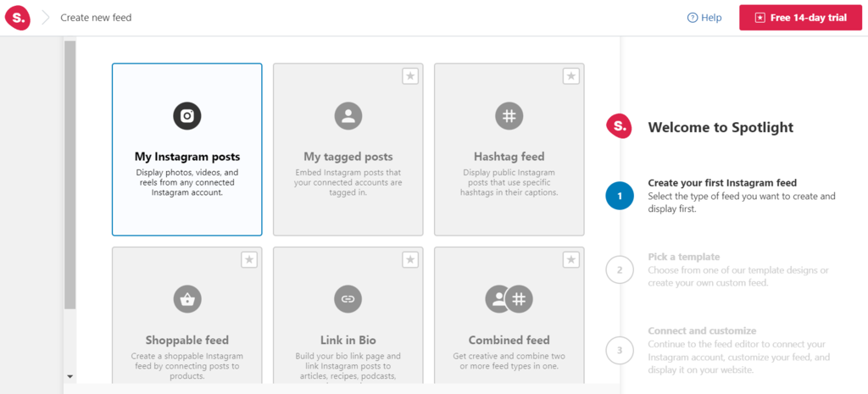The image size is (868, 394).
Task: Click step 2 Pick a template circle
Action: [620, 270]
